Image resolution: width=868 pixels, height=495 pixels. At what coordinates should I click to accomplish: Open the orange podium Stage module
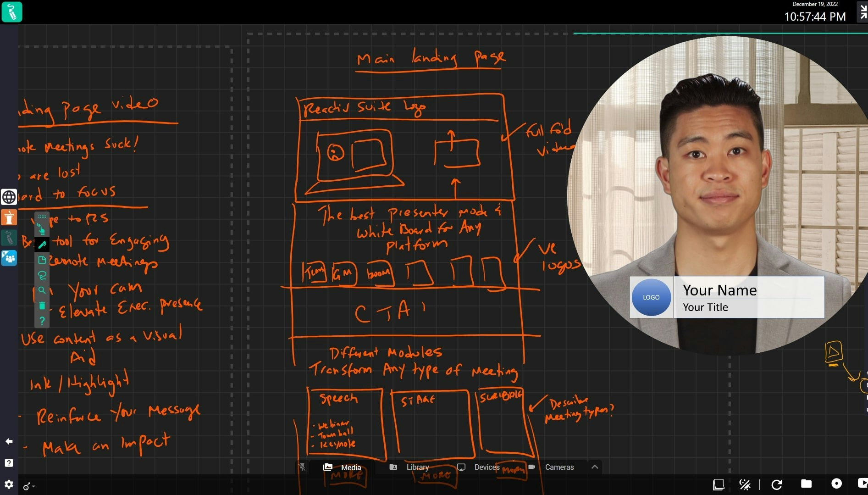tap(9, 217)
